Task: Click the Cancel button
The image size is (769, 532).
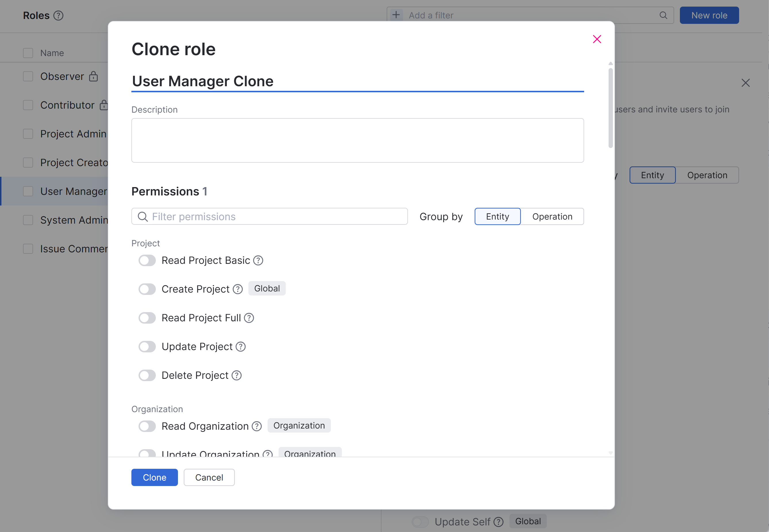Action: (x=209, y=477)
